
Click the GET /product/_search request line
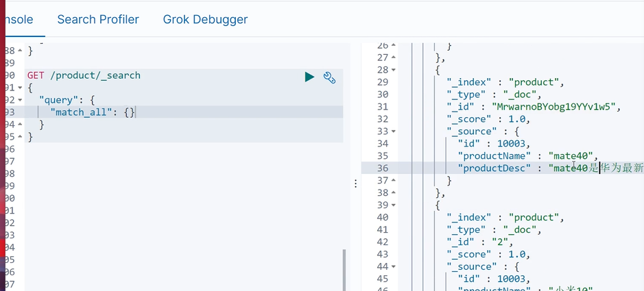tap(84, 75)
